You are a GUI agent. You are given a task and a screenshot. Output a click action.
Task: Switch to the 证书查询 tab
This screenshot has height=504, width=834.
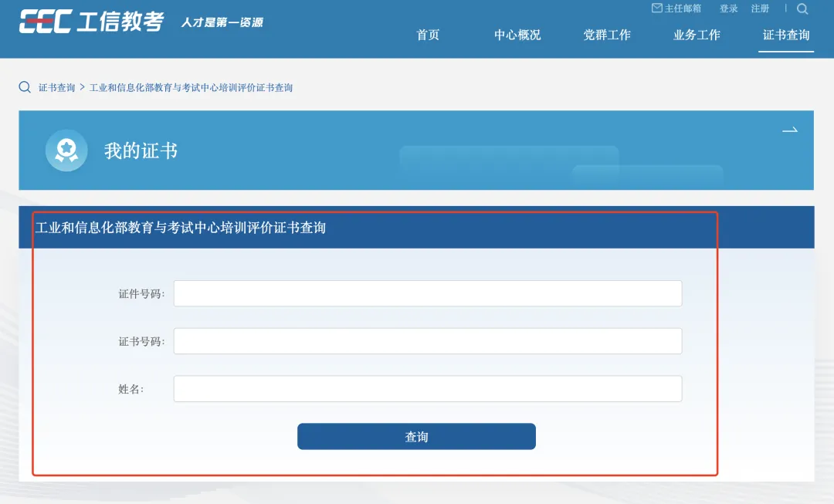click(785, 35)
